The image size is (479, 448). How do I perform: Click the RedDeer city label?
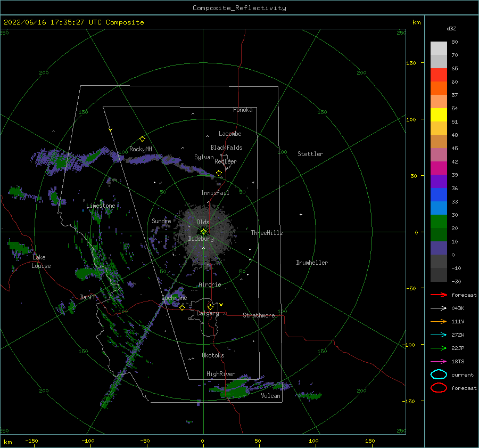(x=226, y=161)
